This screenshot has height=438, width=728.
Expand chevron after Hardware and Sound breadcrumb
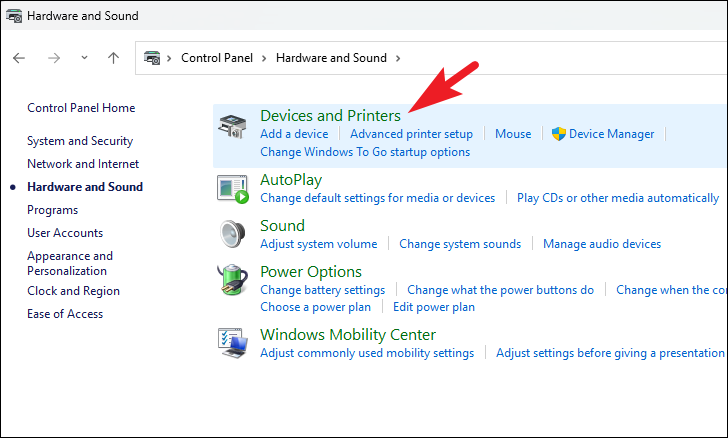[x=398, y=59]
